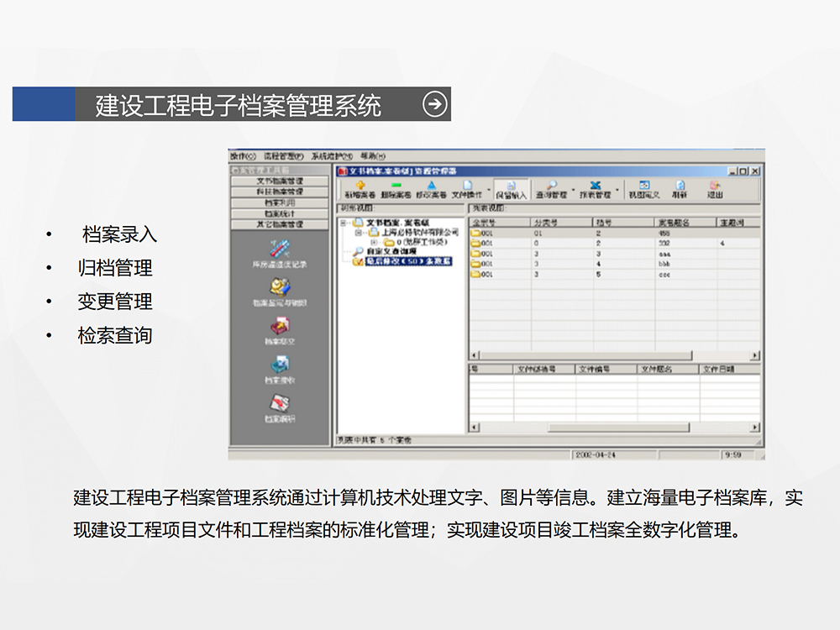The image size is (840, 630).
Task: Click the 其它档案管理 sidebar button
Action: tap(280, 224)
